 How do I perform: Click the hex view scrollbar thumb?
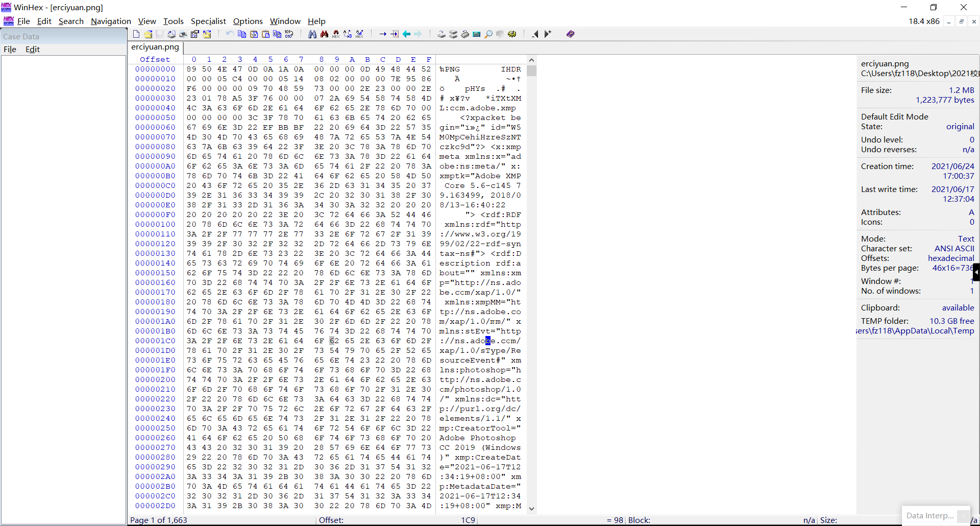531,70
